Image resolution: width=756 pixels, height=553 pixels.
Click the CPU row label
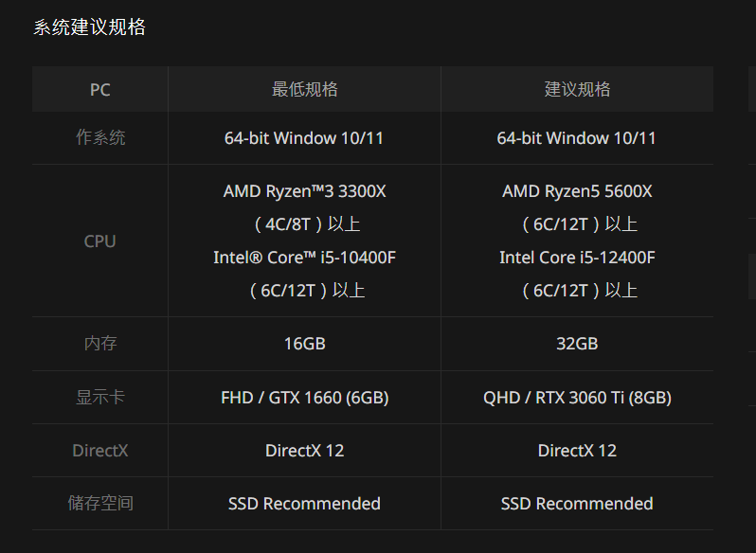tap(99, 241)
